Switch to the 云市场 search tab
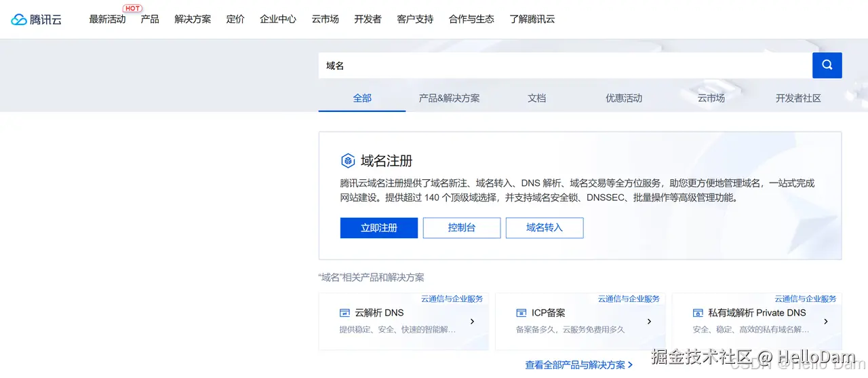Image resolution: width=868 pixels, height=378 pixels. 711,98
